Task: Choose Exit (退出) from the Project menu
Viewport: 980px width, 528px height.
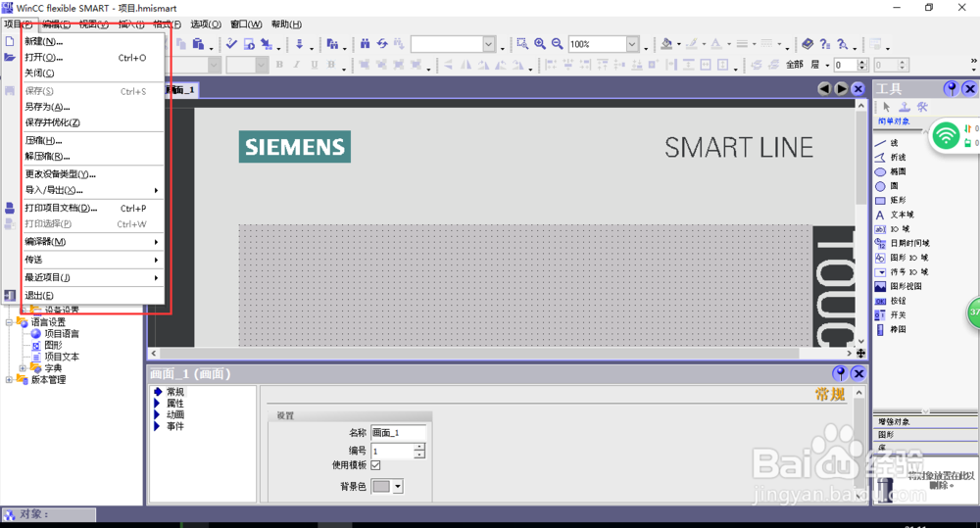Action: [92, 296]
